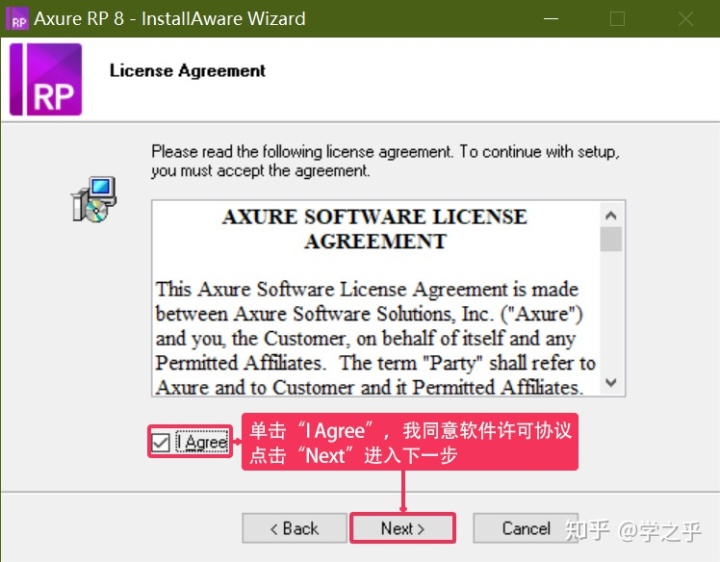Screen dimensions: 720x562
Task: Click the Axure RP icon in title bar
Action: pyautogui.click(x=18, y=19)
